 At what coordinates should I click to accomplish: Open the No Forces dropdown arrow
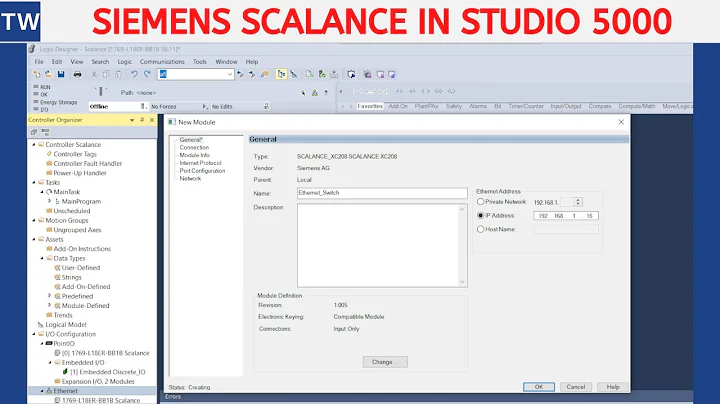[x=205, y=106]
